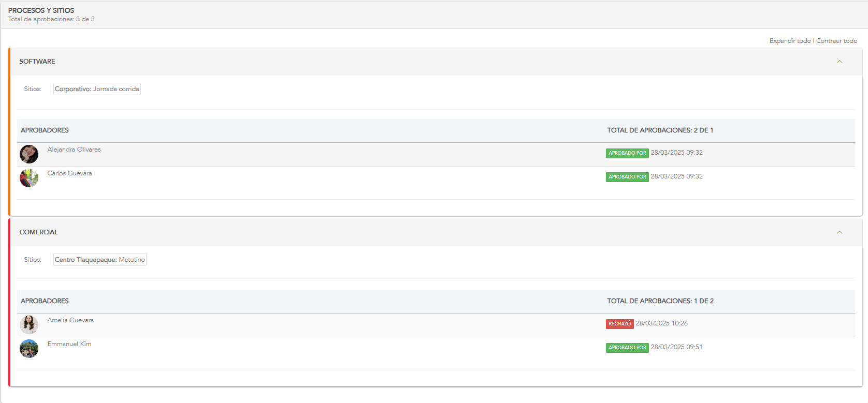Click the Expandir todo link

790,41
